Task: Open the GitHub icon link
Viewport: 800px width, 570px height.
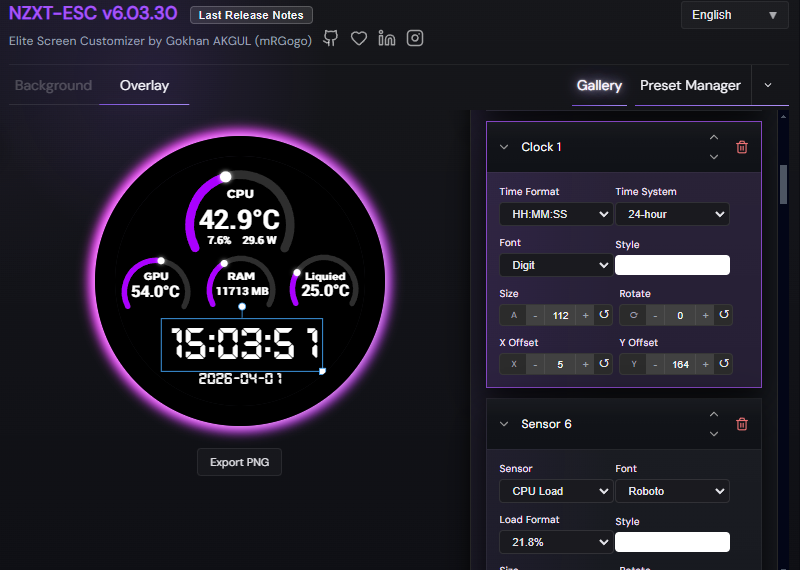Action: tap(331, 38)
